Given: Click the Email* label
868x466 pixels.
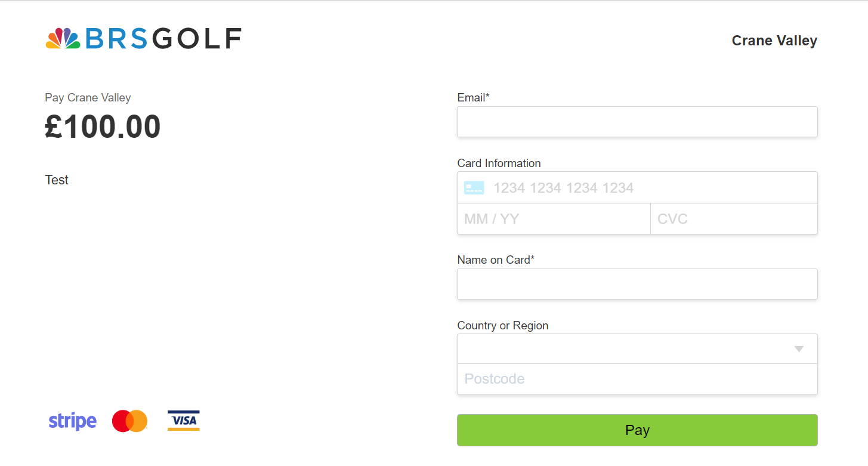Looking at the screenshot, I should coord(473,98).
